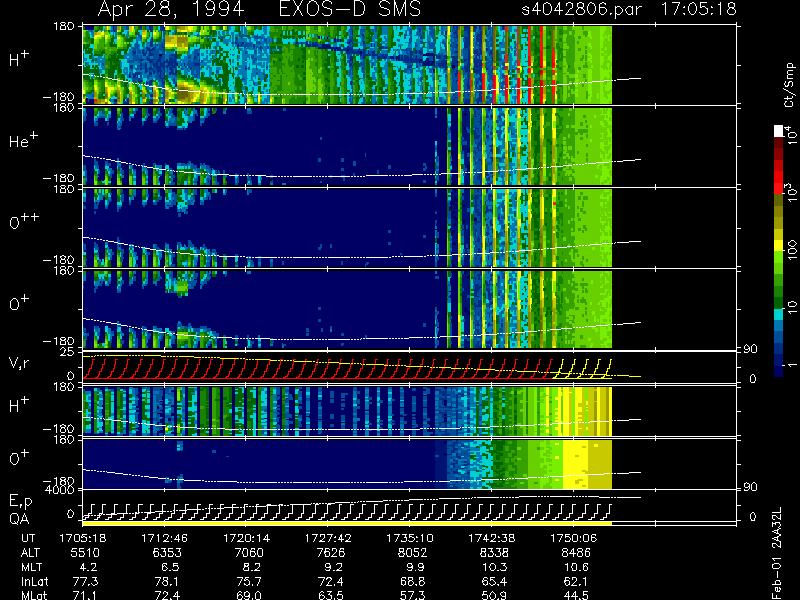
Task: Click MLT value '8.2'
Action: click(252, 567)
